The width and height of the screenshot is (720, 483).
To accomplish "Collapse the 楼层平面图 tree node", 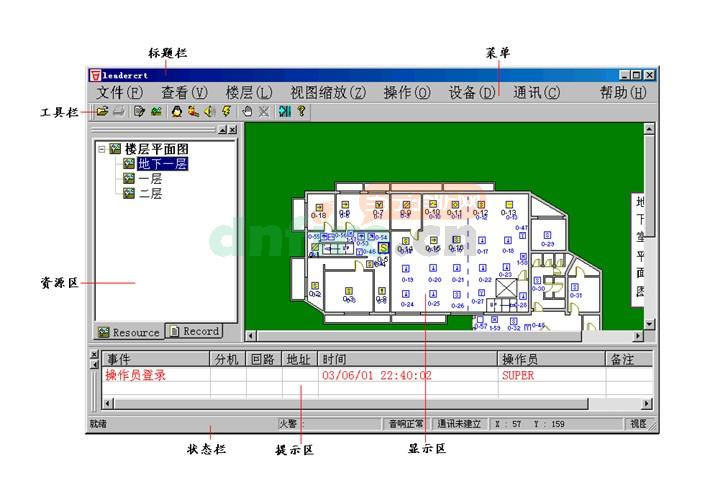I will [102, 149].
